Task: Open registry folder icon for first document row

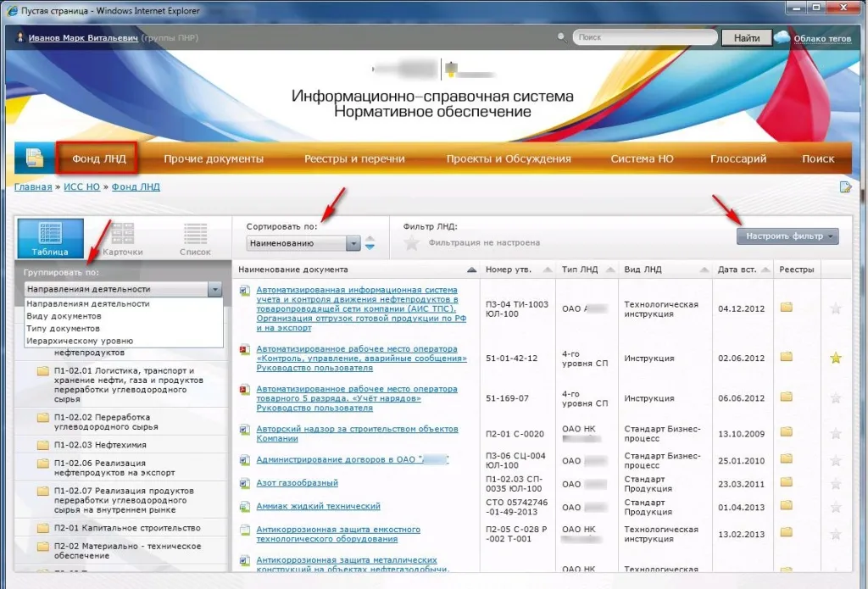Action: click(x=787, y=307)
